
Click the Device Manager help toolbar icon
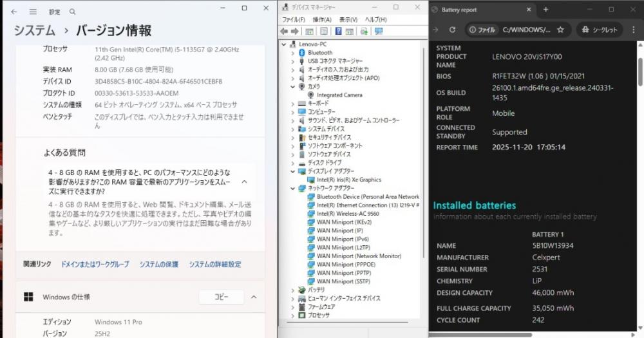point(339,31)
